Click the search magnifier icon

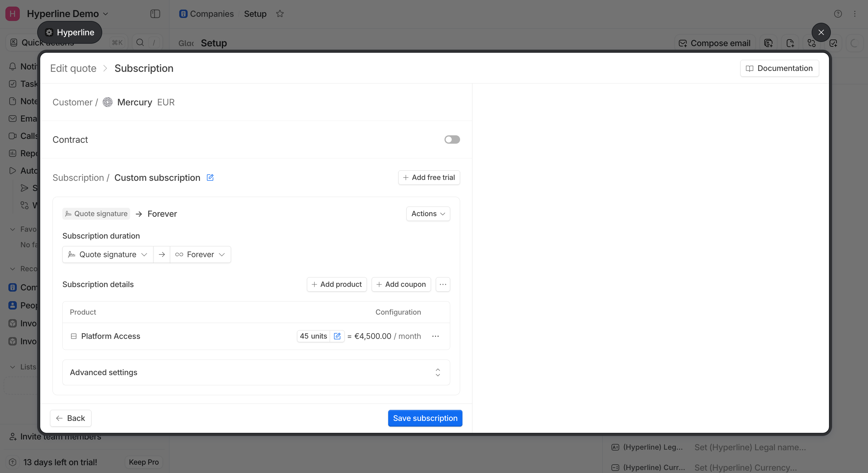pos(140,43)
